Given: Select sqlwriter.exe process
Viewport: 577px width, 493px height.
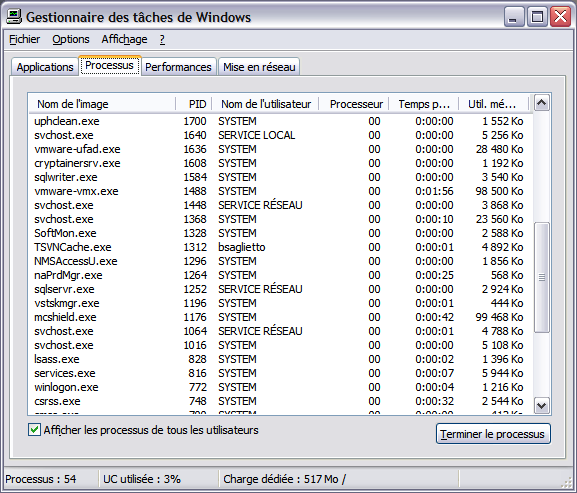Looking at the screenshot, I should [x=280, y=177].
